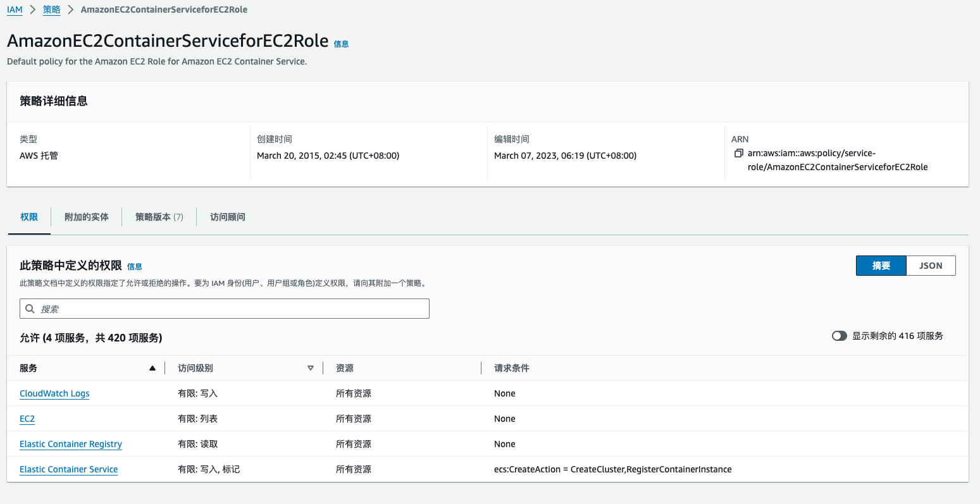Sort by 服务 column ascending arrow
The image size is (980, 504).
pos(152,368)
